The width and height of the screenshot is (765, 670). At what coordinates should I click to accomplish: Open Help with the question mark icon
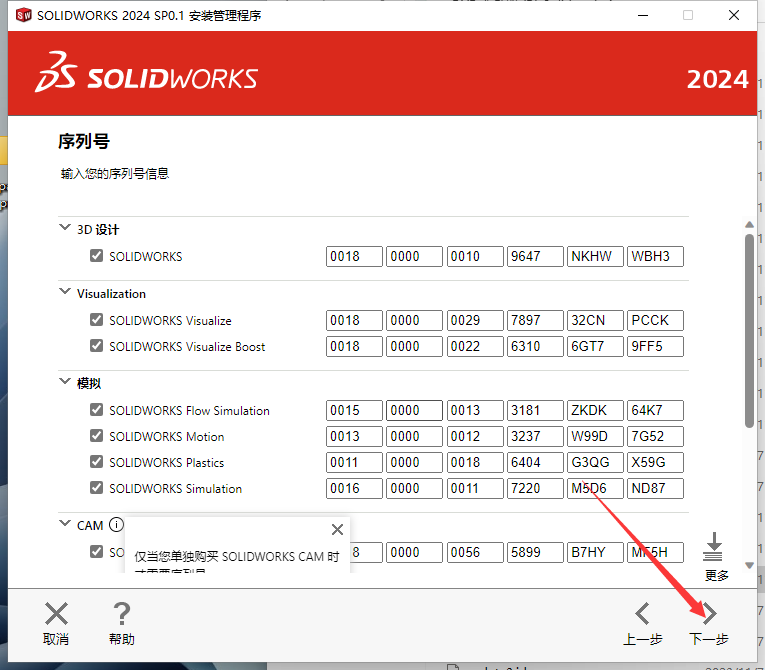(x=121, y=614)
